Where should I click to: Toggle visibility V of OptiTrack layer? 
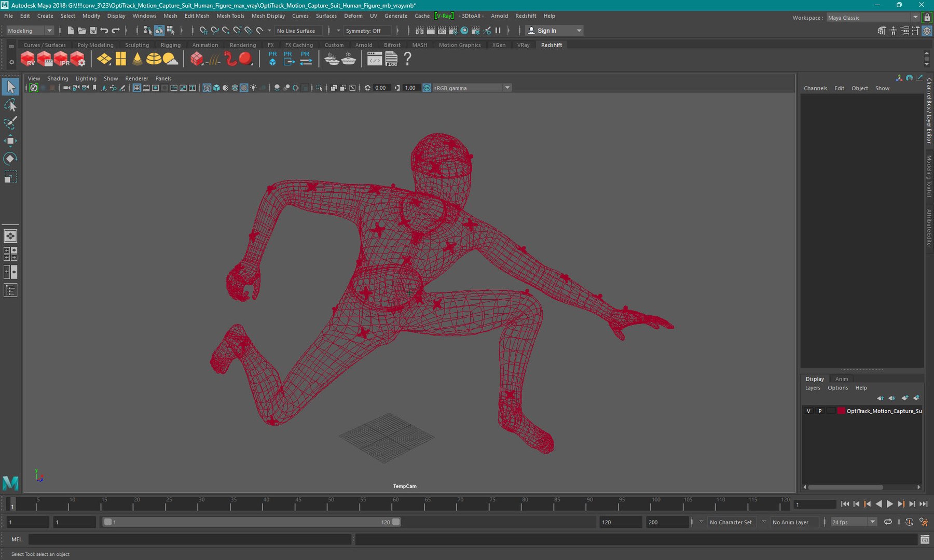pos(808,411)
